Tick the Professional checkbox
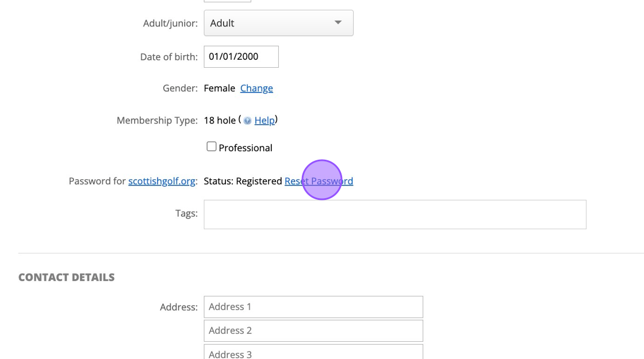 tap(212, 146)
